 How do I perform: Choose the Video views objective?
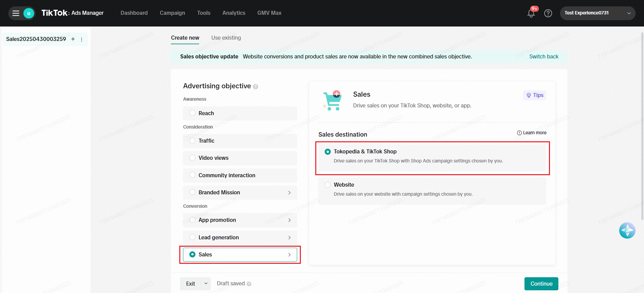click(x=192, y=158)
